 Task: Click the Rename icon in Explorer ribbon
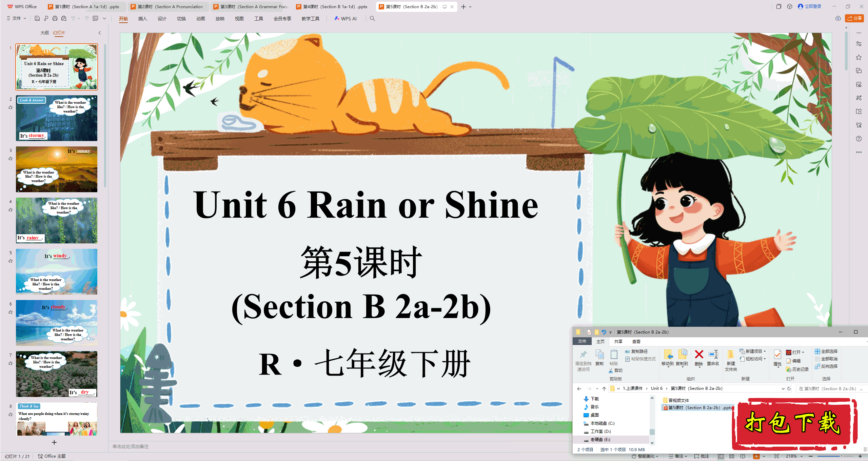pos(713,355)
